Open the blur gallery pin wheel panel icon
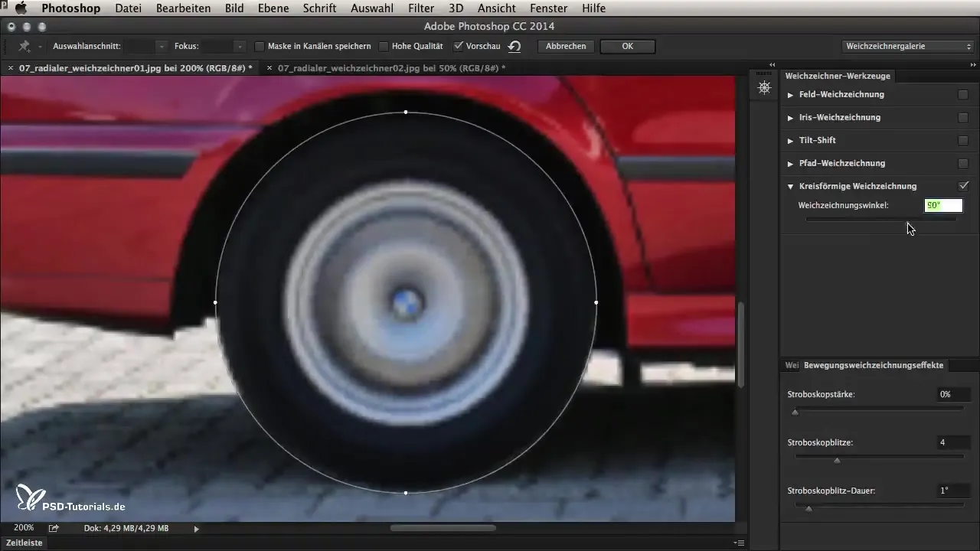This screenshot has height=551, width=980. (x=764, y=88)
